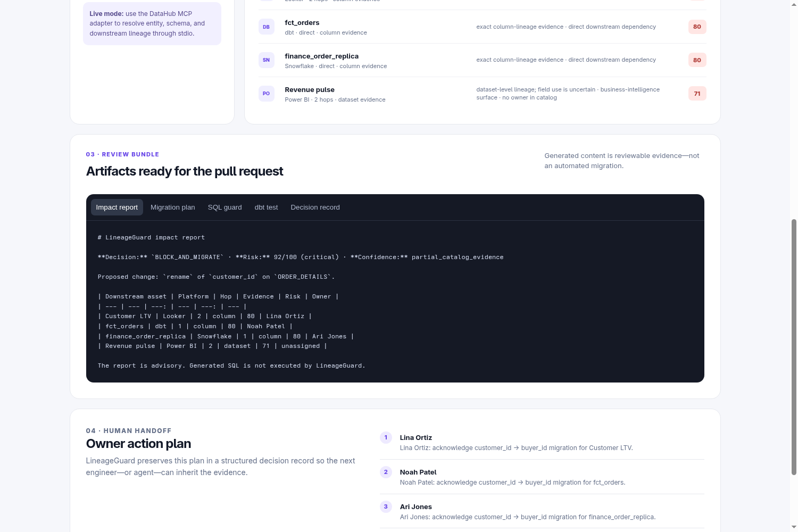Click the DB badge icon for fct_orders
The image size is (798, 532).
click(x=266, y=27)
